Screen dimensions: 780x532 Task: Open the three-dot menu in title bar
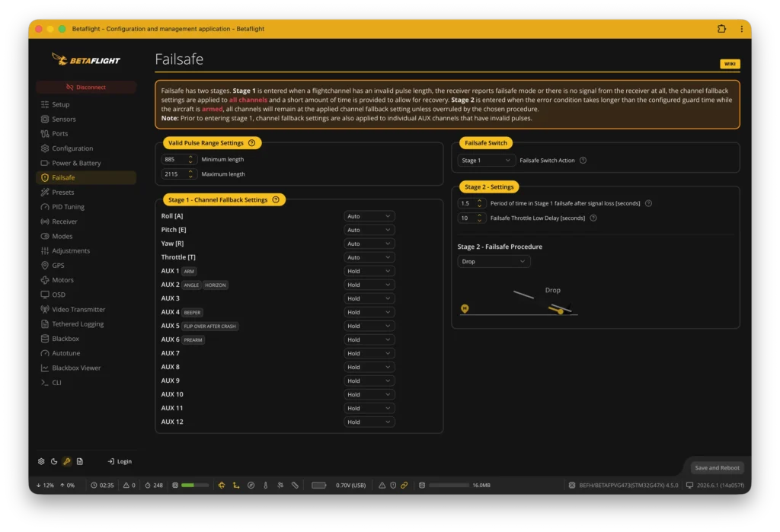(x=741, y=29)
